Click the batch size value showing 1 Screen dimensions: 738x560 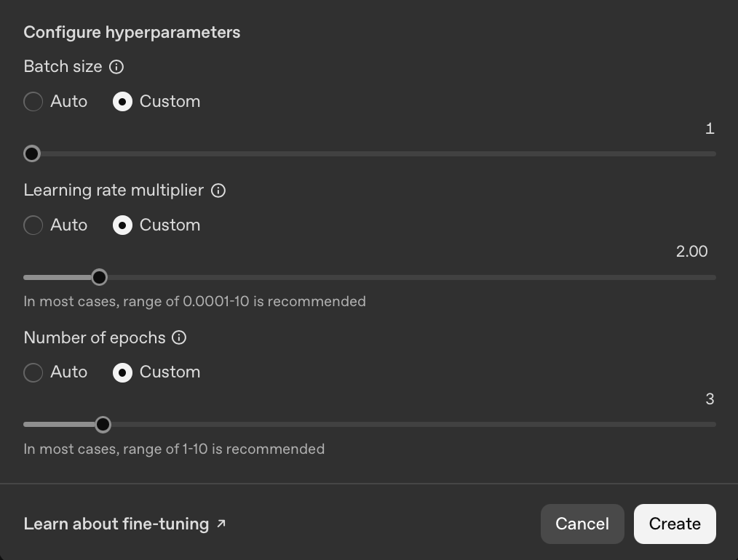[710, 128]
